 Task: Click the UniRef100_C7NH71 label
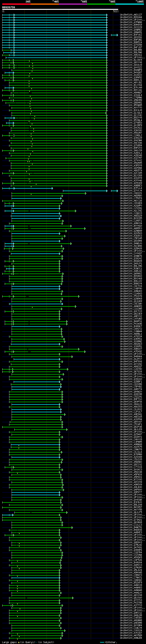[131, 578]
